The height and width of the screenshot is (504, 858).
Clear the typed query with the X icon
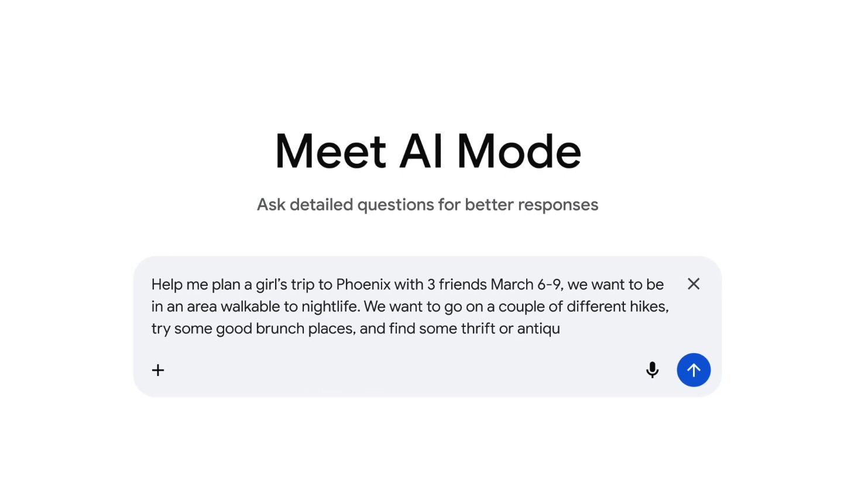694,284
